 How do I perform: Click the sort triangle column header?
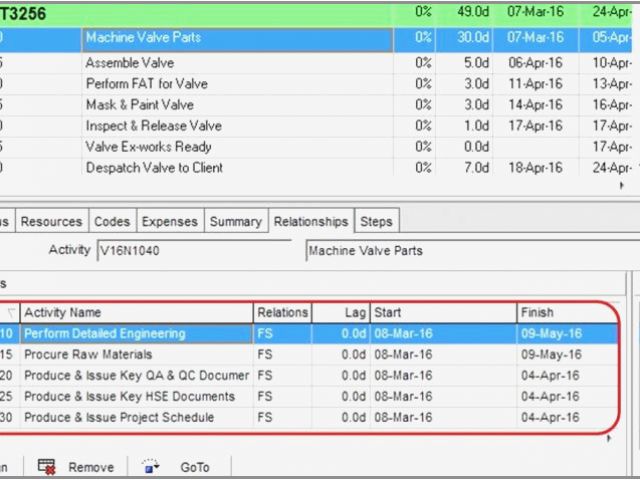pos(11,313)
